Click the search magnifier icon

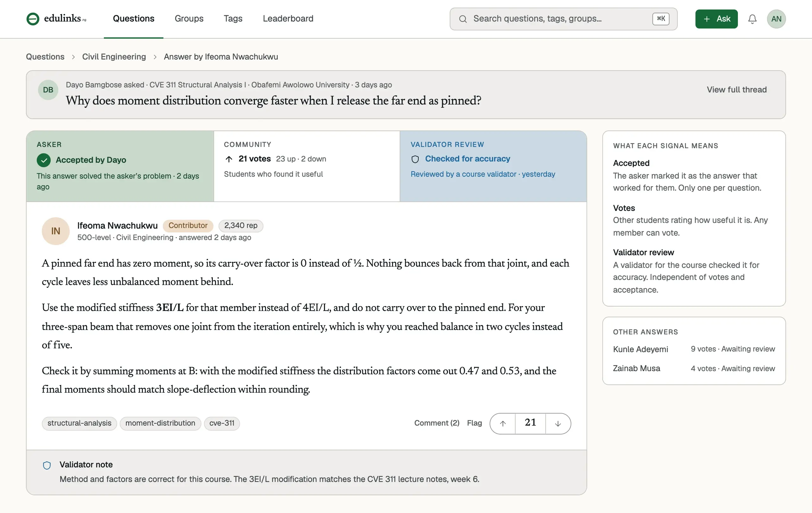(463, 19)
